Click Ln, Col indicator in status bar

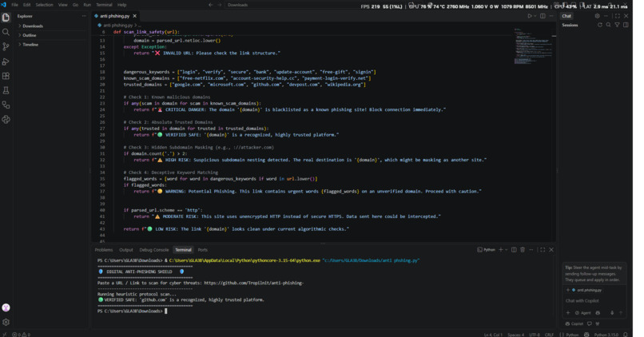tap(493, 335)
